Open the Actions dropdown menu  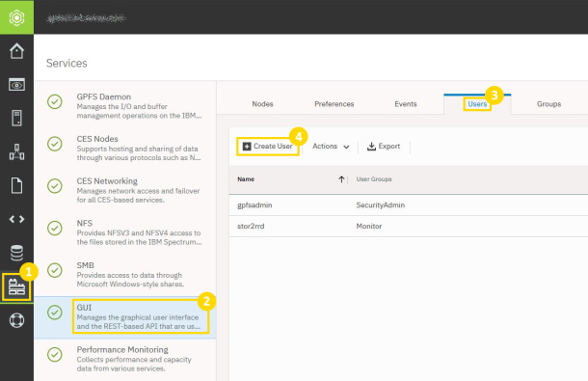click(331, 147)
